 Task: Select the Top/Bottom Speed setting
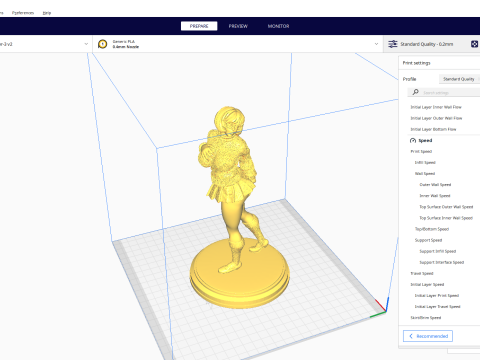pyautogui.click(x=432, y=229)
